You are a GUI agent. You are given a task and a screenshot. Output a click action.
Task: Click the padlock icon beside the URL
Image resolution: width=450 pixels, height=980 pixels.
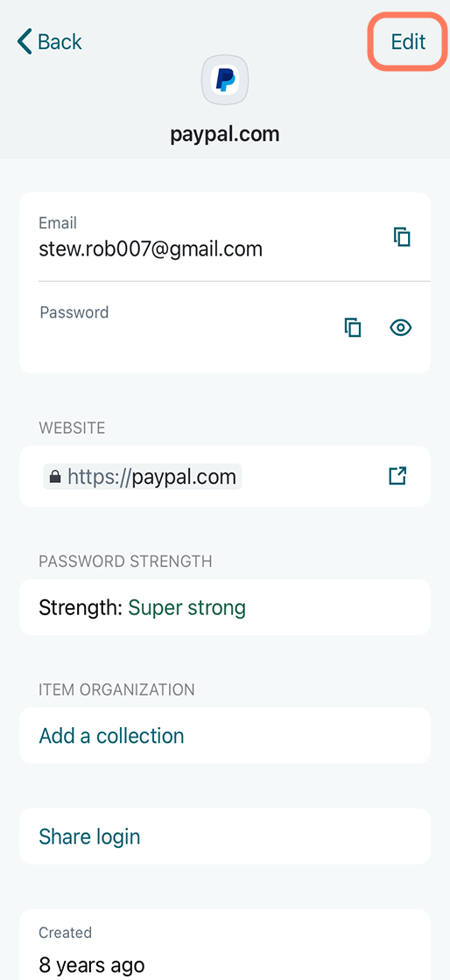[x=55, y=478]
